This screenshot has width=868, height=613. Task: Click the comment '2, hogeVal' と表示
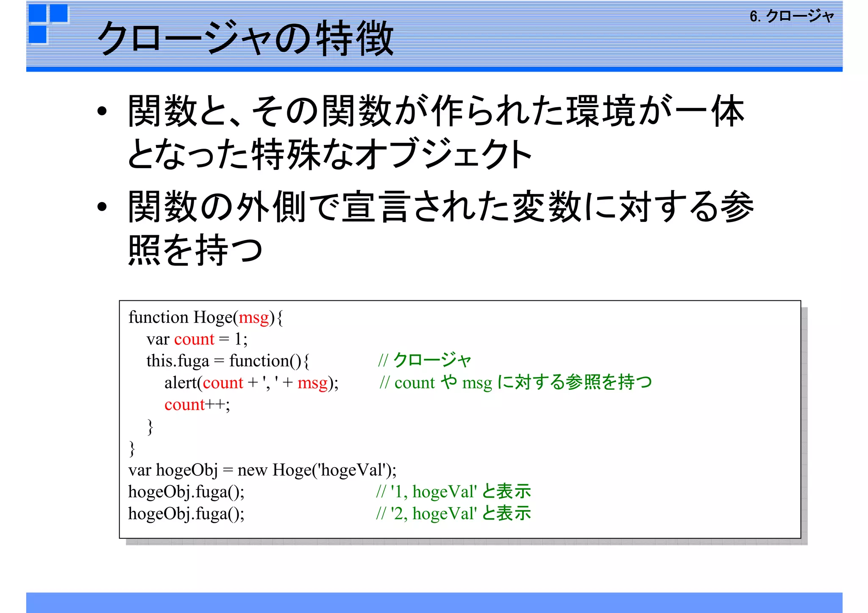click(x=453, y=513)
